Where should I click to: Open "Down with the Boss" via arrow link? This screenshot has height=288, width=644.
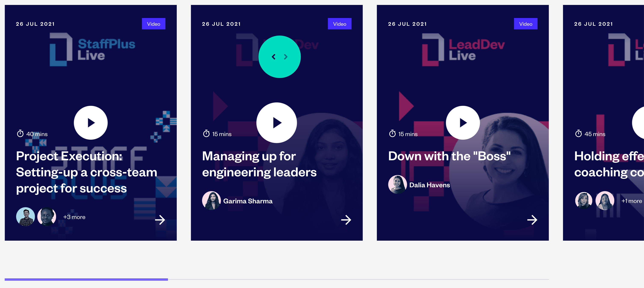click(x=533, y=220)
